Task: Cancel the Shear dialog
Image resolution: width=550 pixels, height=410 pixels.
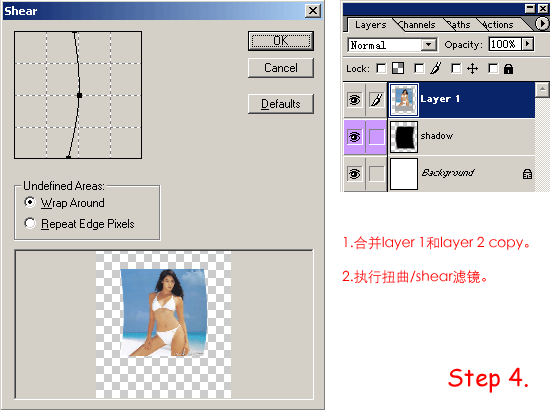Action: (x=281, y=68)
